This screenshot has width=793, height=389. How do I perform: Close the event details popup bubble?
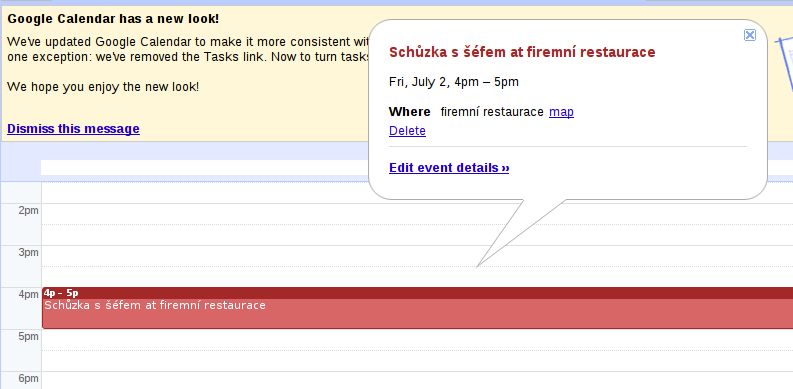pyautogui.click(x=750, y=35)
